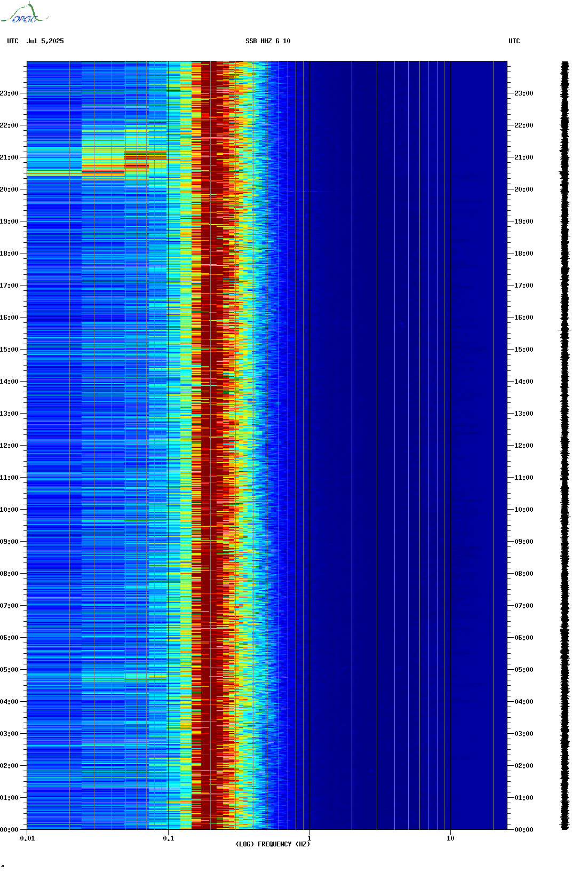Click 21:00 on the left time axis

point(9,157)
